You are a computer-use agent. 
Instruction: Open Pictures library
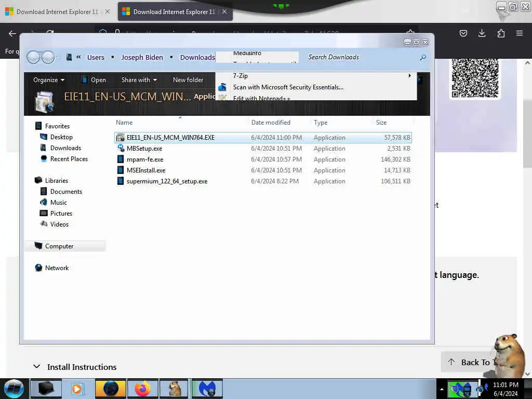pos(61,212)
